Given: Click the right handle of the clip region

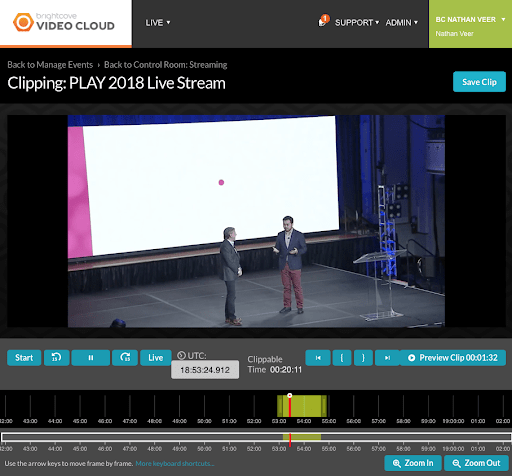Looking at the screenshot, I should 324,406.
